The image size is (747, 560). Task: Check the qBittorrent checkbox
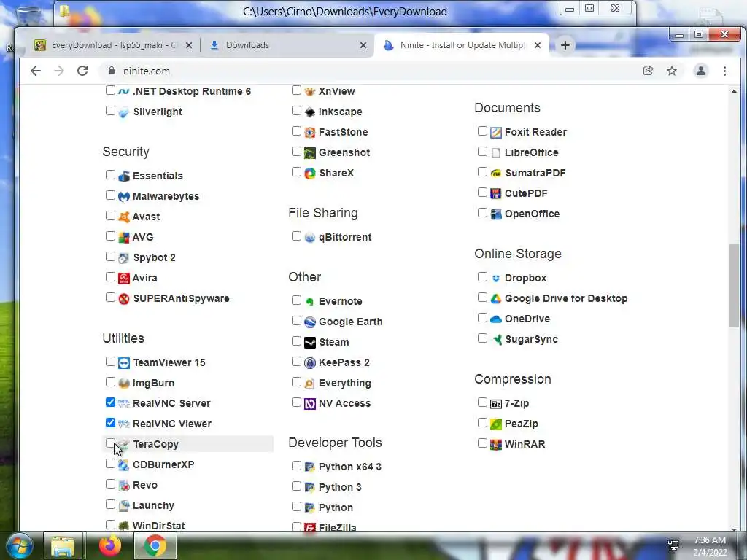click(x=296, y=236)
